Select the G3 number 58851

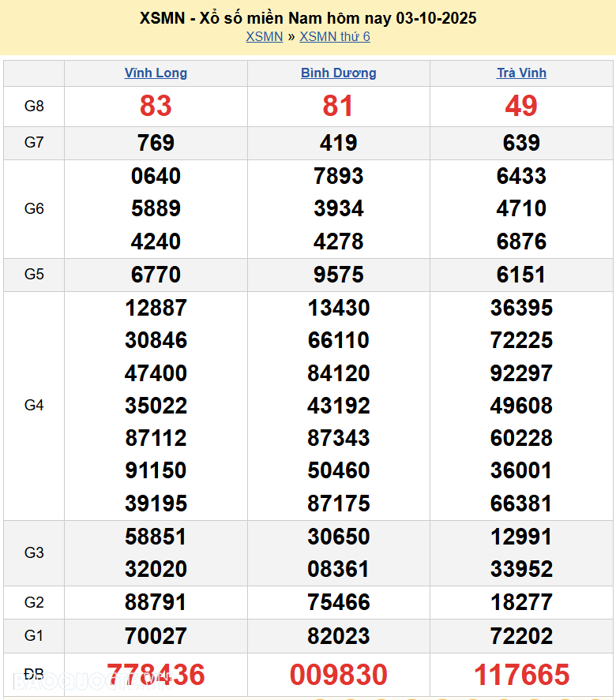156,537
